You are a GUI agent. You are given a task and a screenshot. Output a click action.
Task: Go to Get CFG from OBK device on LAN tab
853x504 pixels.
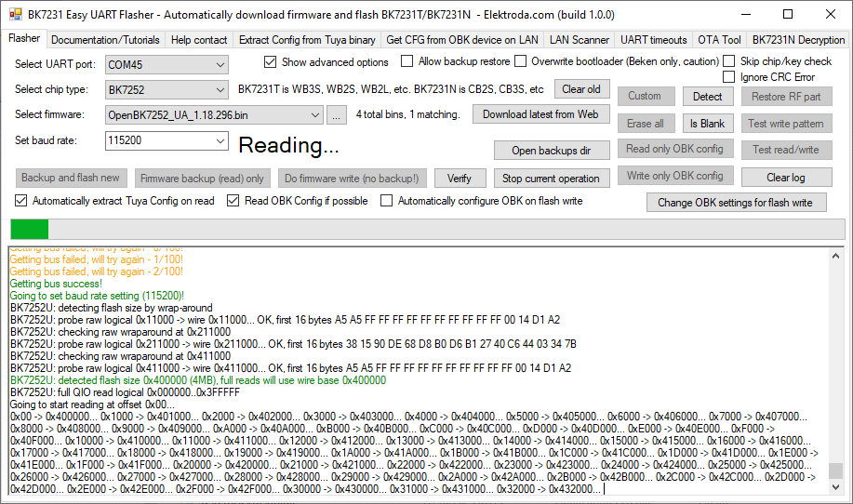point(462,40)
